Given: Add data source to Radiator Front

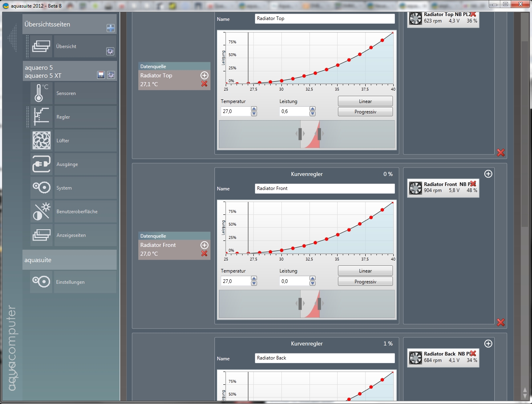Looking at the screenshot, I should coord(204,245).
